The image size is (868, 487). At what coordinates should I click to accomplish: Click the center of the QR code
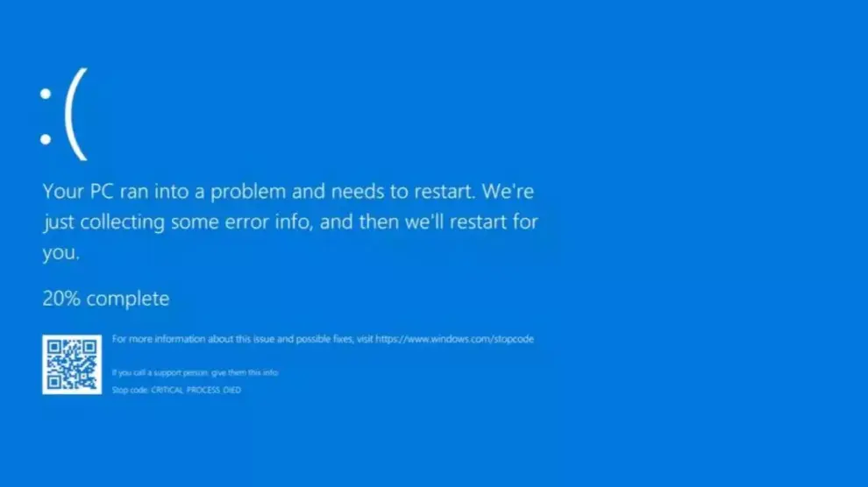[72, 364]
